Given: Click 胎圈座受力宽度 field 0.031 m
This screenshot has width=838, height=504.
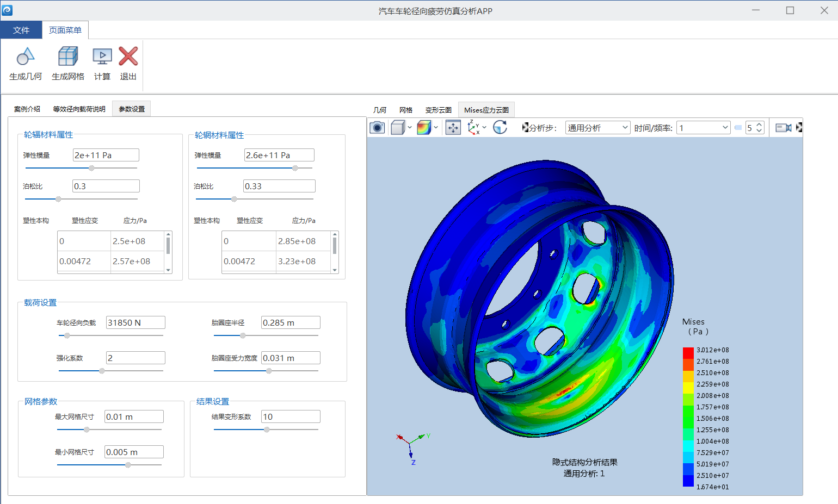Looking at the screenshot, I should pyautogui.click(x=291, y=358).
